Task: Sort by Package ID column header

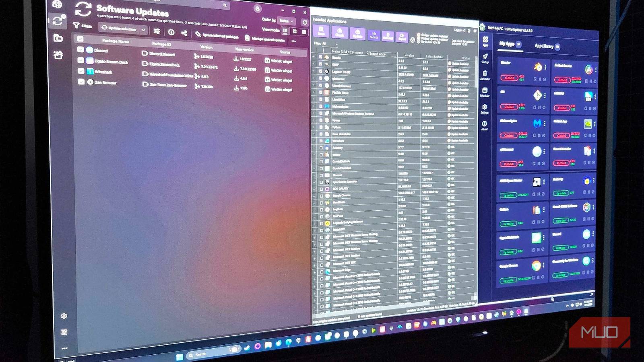Action: click(x=161, y=44)
